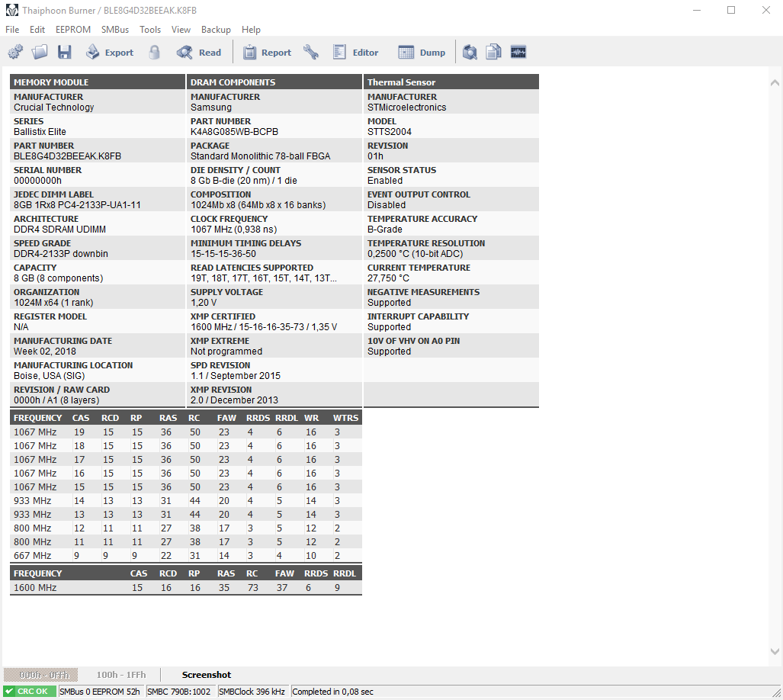783x700 pixels.
Task: Click the waveform monitor toolbar icon
Action: (x=518, y=52)
